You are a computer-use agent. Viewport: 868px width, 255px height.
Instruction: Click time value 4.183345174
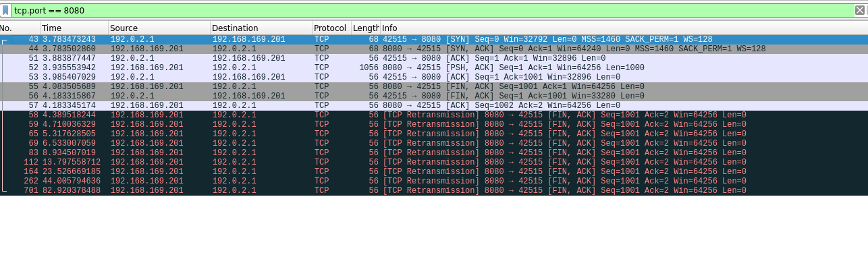pyautogui.click(x=69, y=105)
